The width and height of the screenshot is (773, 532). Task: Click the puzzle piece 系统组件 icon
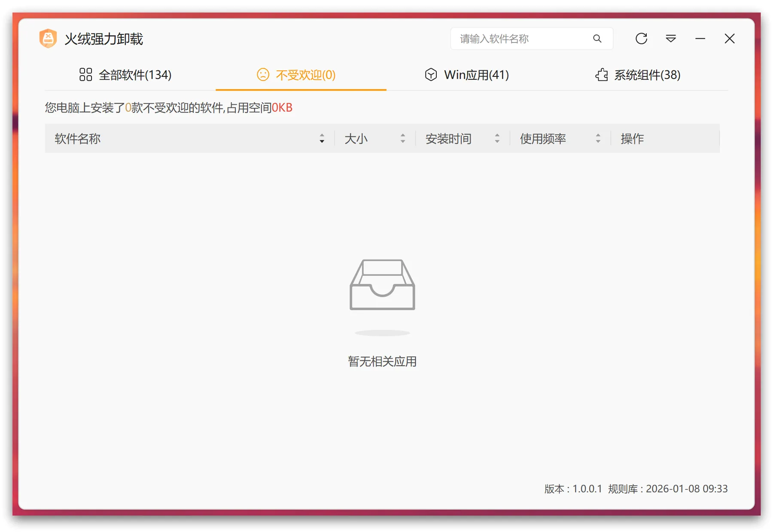click(x=601, y=75)
